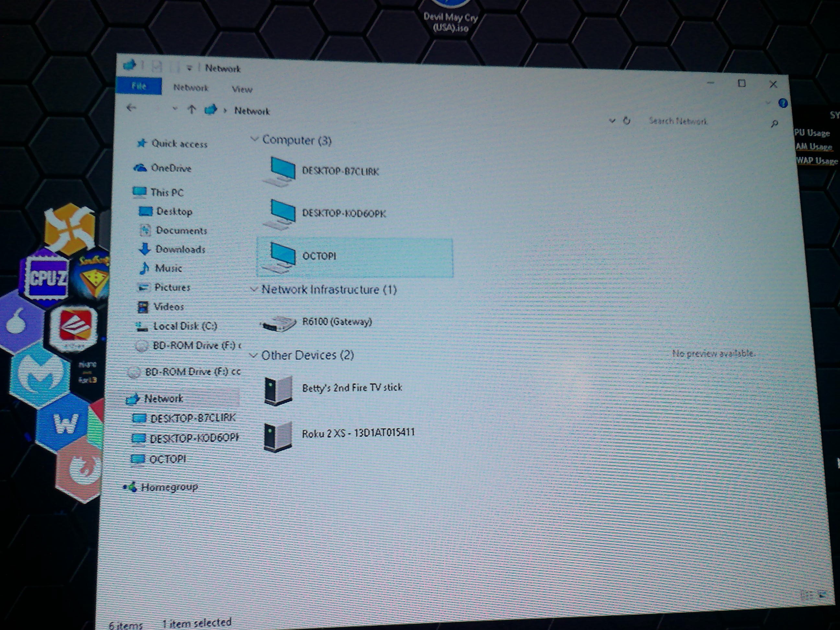Refresh the Network folder view
Screen dimensions: 840x630
pyautogui.click(x=626, y=121)
